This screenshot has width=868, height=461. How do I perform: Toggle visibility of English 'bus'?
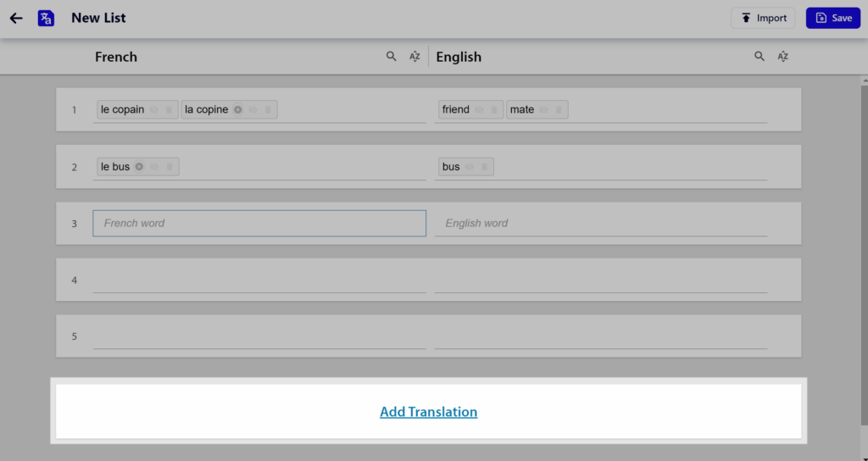[x=470, y=167]
